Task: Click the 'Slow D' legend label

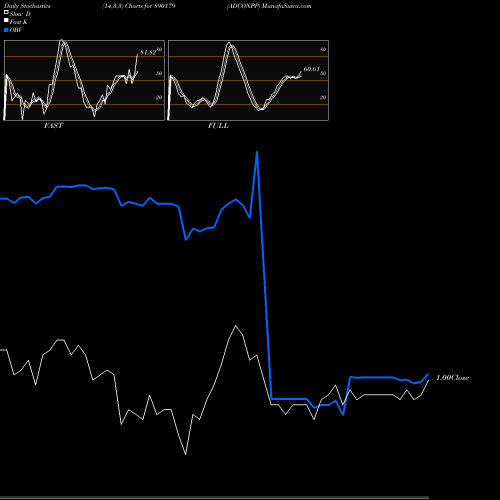Action: [20, 14]
